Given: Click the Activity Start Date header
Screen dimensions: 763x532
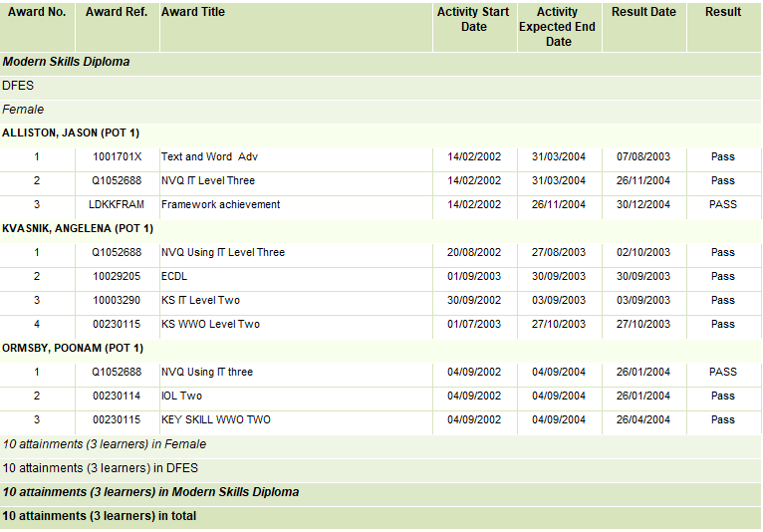Looking at the screenshot, I should (474, 19).
